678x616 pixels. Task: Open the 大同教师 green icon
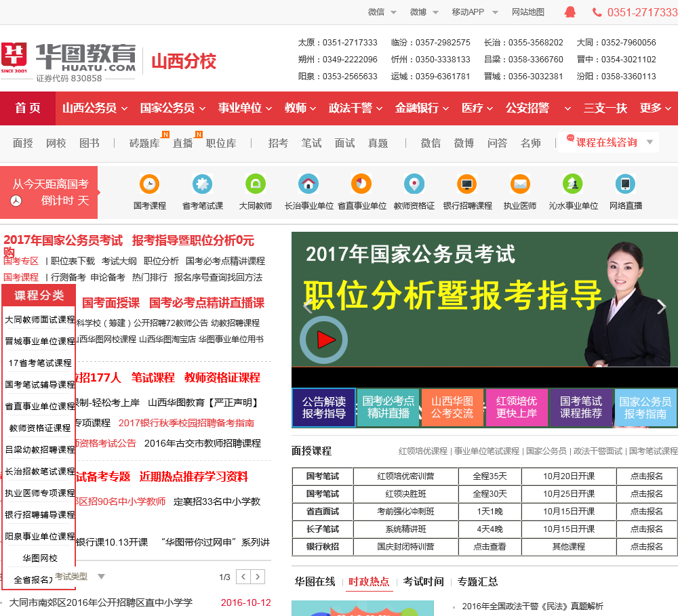256,184
